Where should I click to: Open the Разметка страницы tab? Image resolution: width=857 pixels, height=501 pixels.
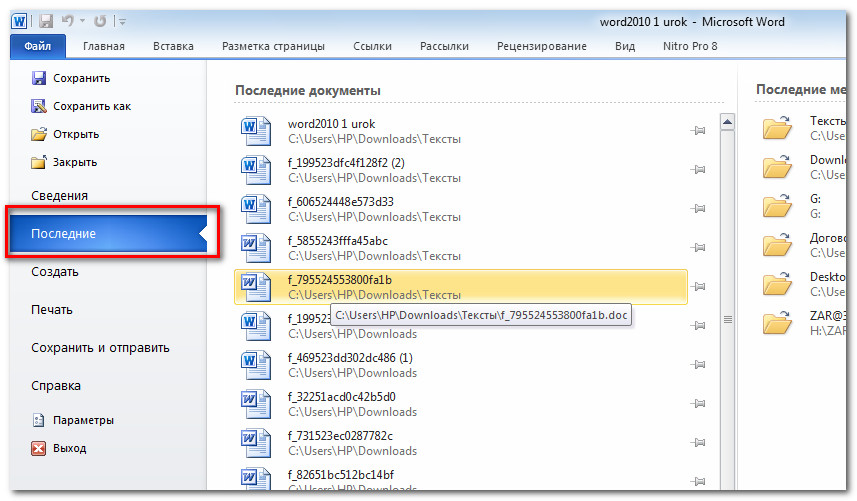click(x=273, y=46)
